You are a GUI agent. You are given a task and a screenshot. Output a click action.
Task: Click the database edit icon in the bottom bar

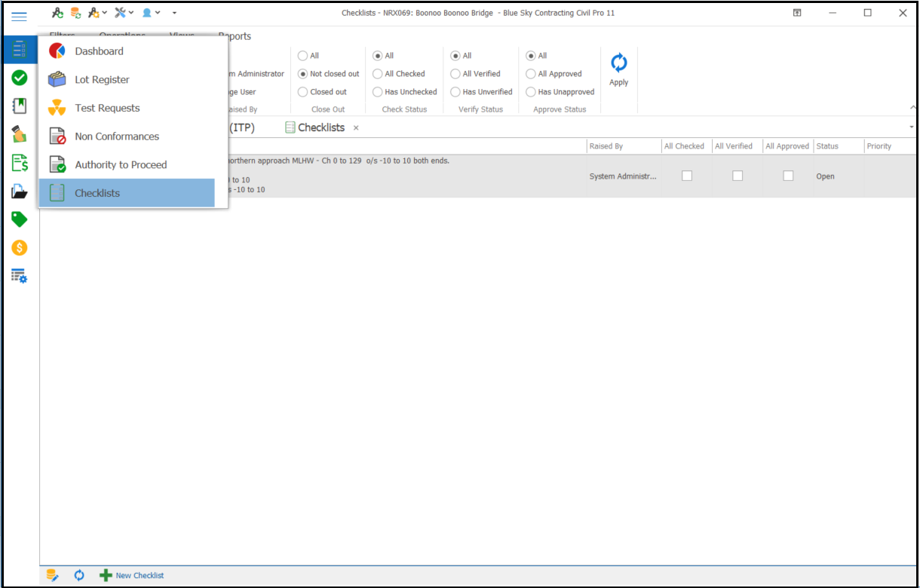(53, 575)
